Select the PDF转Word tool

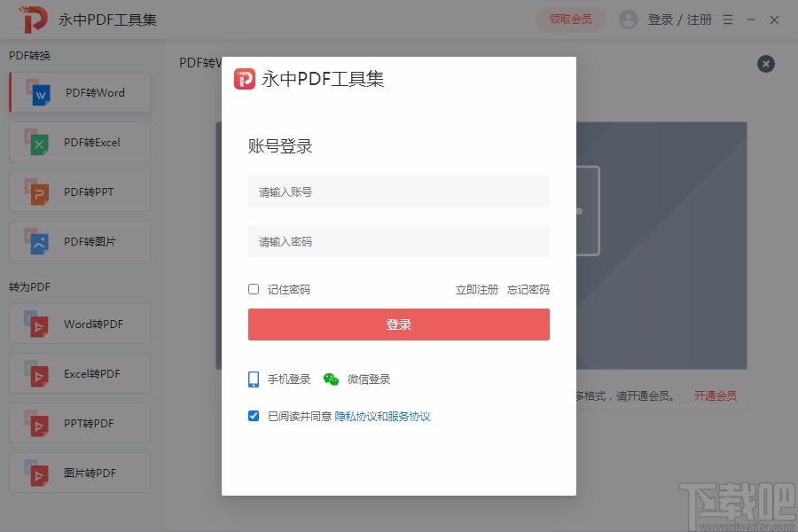tap(78, 92)
